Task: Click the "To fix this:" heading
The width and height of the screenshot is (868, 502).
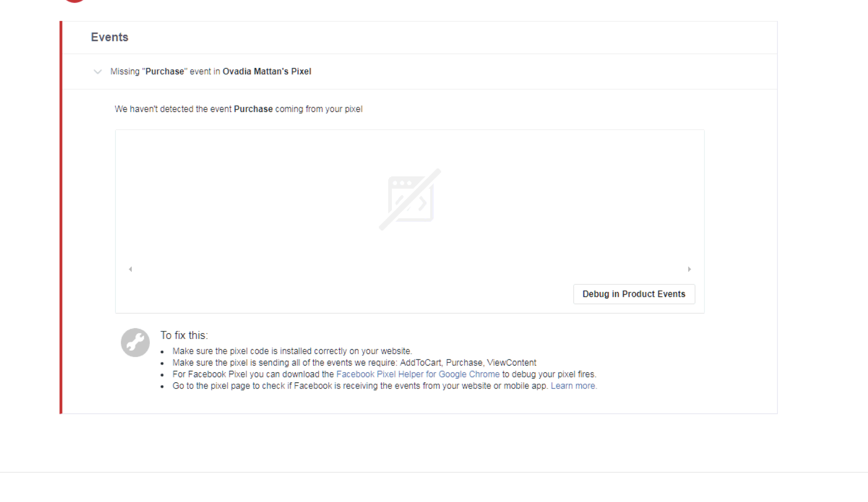Action: tap(184, 335)
